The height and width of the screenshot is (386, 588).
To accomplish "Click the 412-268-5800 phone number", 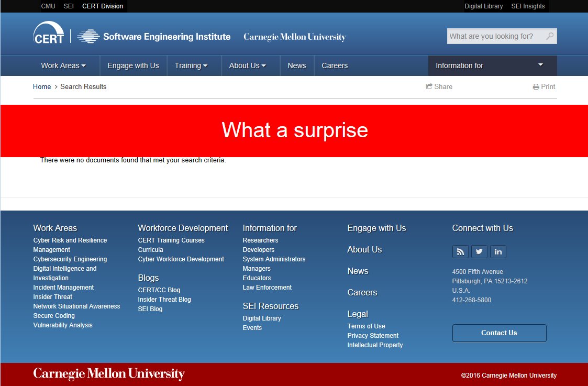I will (471, 300).
